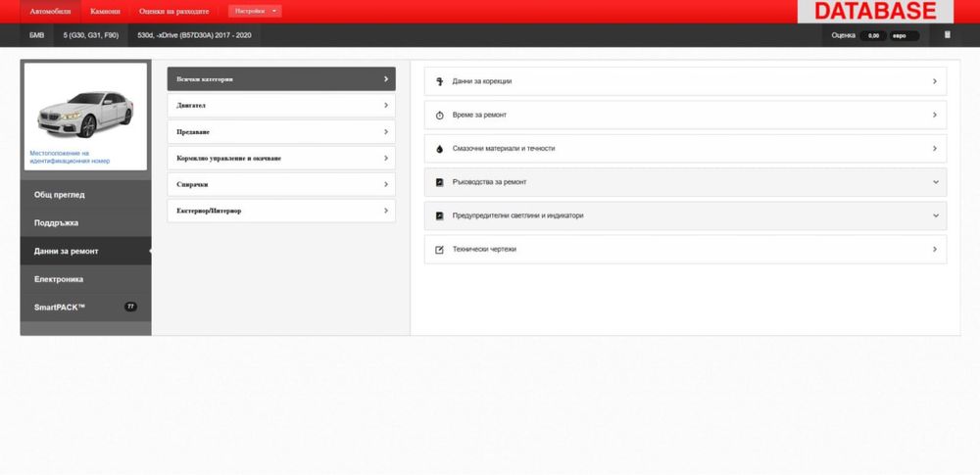Open Данни за корекции arrow

[x=935, y=81]
